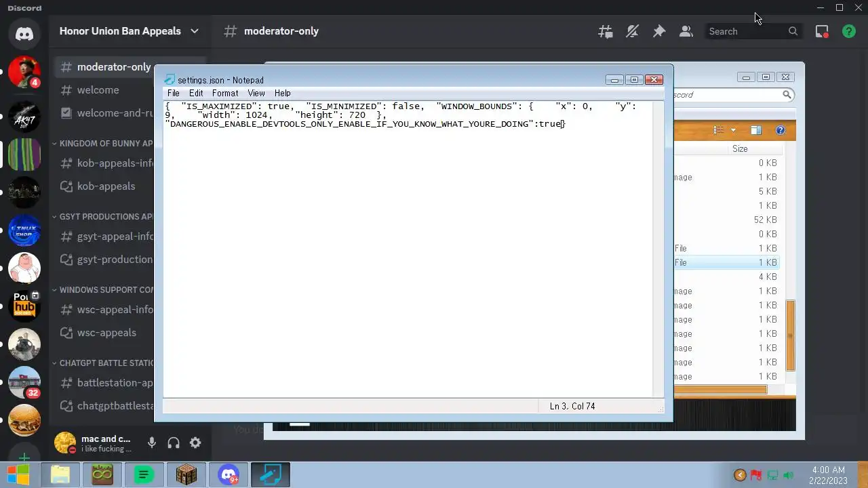
Task: Select the 4 KB file row in Explorer
Action: click(x=727, y=277)
